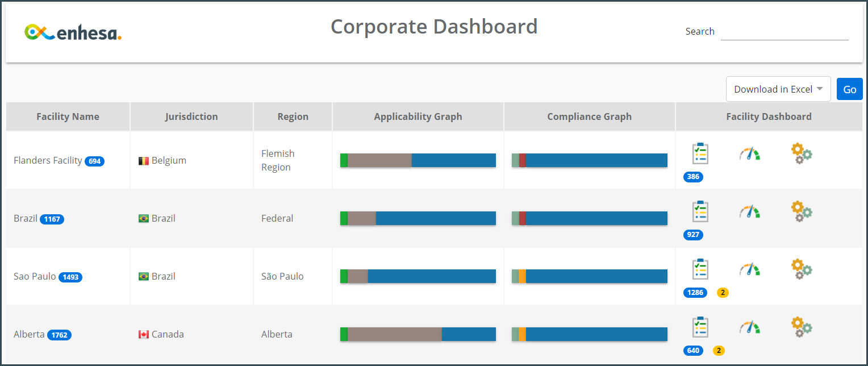Image resolution: width=868 pixels, height=366 pixels.
Task: Sort by the Facility Name column header
Action: pyautogui.click(x=68, y=117)
